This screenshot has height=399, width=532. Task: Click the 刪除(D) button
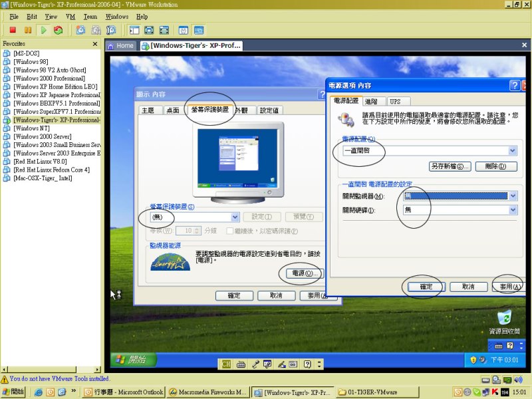[x=495, y=166]
